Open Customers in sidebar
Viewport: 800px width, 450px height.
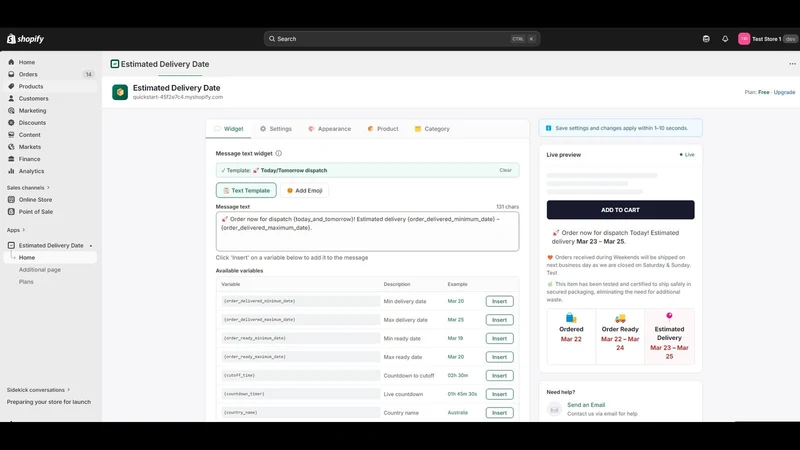pos(34,98)
